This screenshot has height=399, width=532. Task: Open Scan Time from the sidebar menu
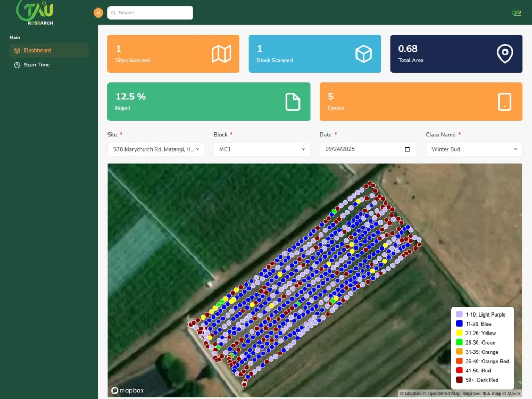(49, 65)
